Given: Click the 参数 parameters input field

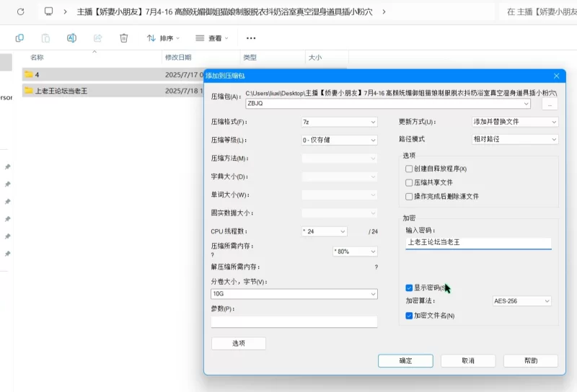Looking at the screenshot, I should coord(294,322).
